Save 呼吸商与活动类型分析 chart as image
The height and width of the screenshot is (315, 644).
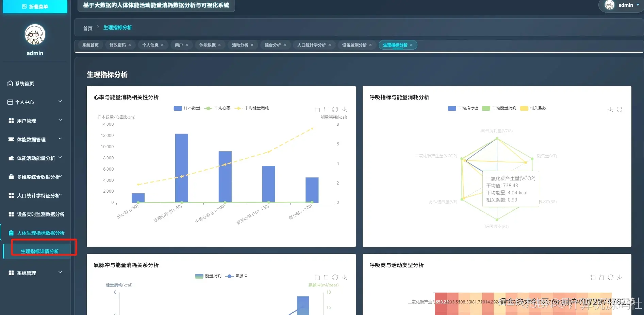(620, 277)
